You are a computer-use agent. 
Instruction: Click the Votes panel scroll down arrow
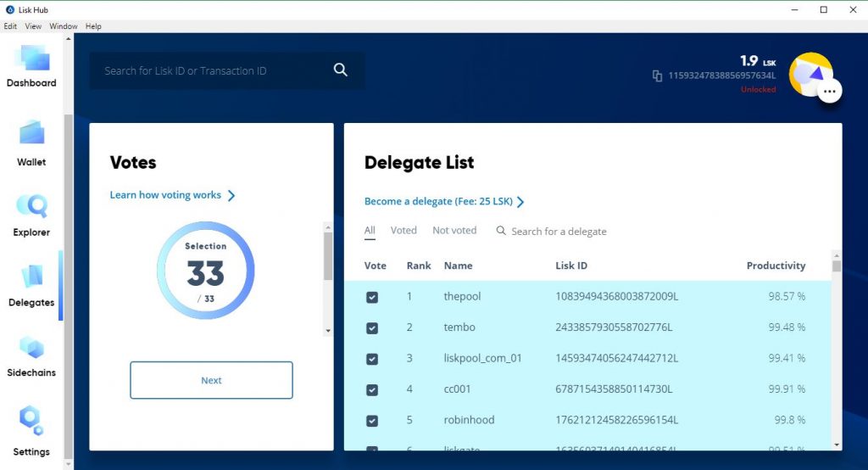pyautogui.click(x=328, y=331)
